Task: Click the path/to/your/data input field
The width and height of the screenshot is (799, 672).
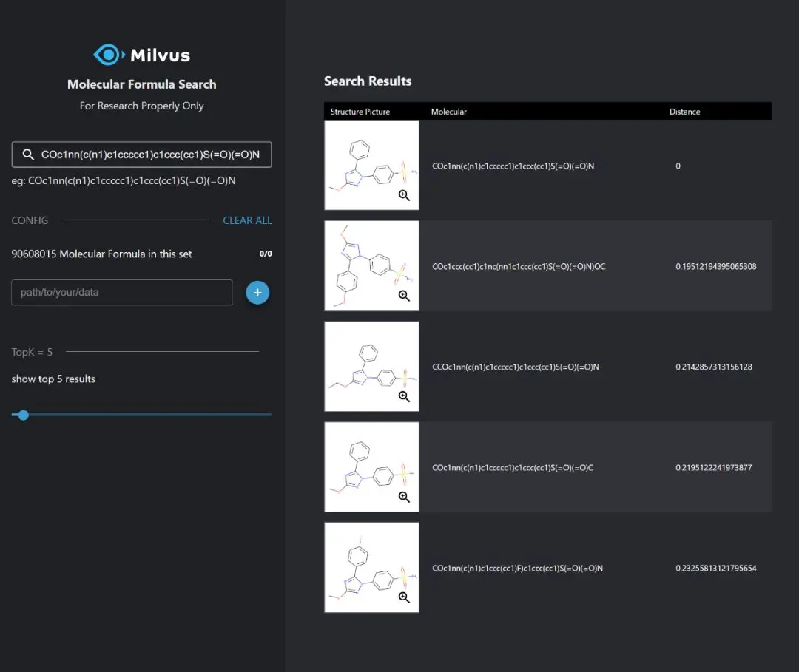Action: 122,292
